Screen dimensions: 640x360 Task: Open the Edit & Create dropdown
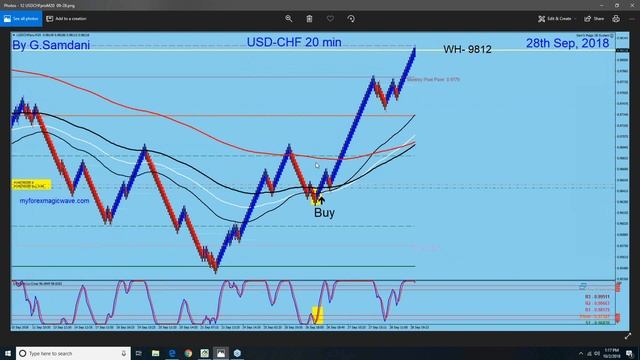point(557,19)
